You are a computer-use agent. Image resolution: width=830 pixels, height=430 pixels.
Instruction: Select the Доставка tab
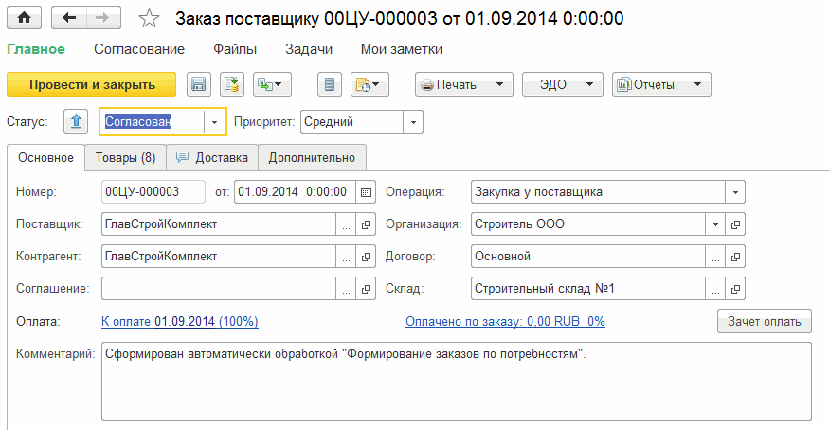tap(212, 158)
